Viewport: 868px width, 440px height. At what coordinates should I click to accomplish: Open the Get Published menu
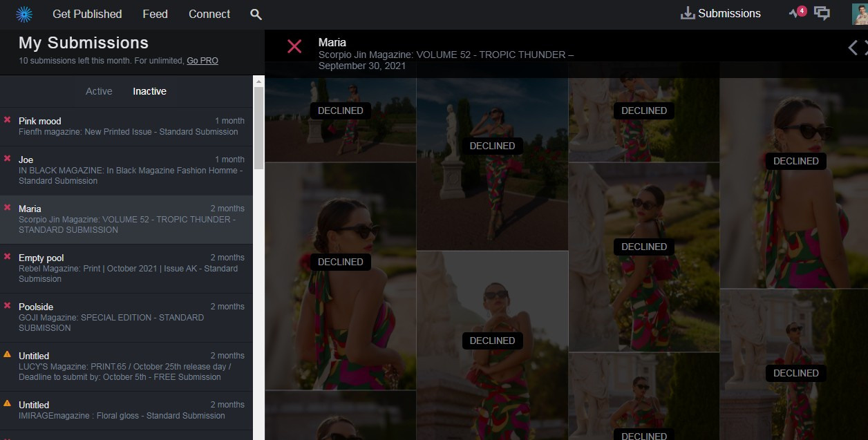(87, 14)
